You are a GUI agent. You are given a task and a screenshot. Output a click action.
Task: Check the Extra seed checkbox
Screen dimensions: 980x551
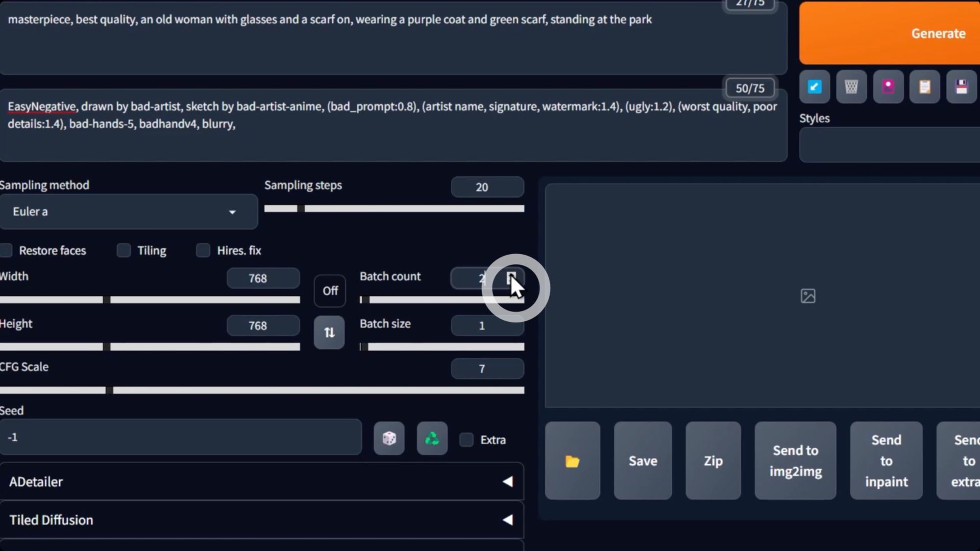(466, 439)
